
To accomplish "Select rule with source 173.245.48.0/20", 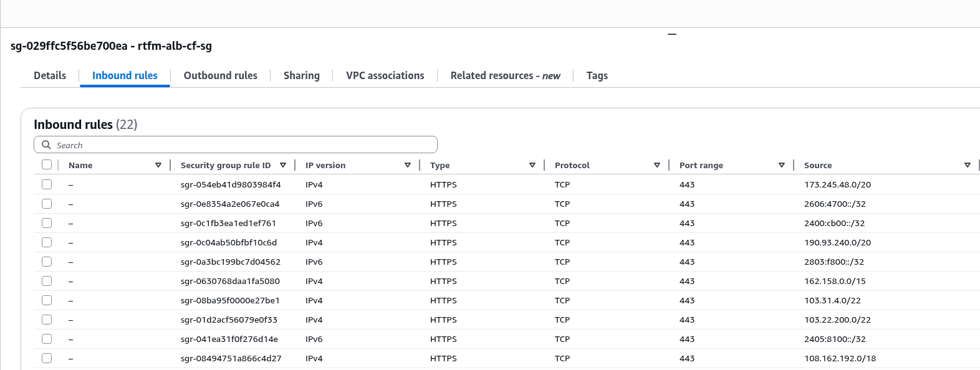I will (47, 184).
